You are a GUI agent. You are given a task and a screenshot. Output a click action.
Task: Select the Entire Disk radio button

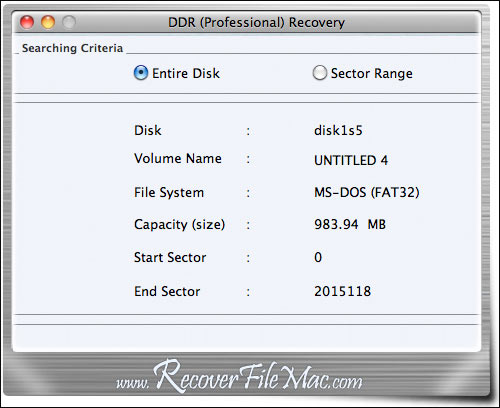coord(141,73)
